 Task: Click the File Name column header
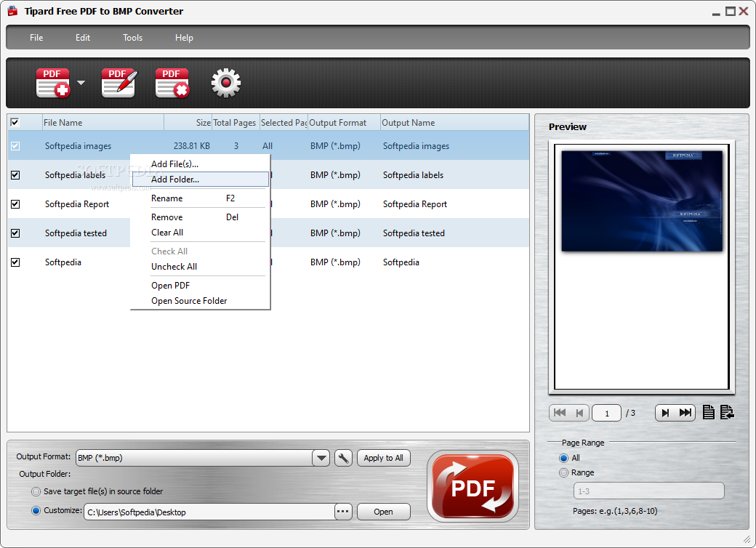click(x=103, y=122)
